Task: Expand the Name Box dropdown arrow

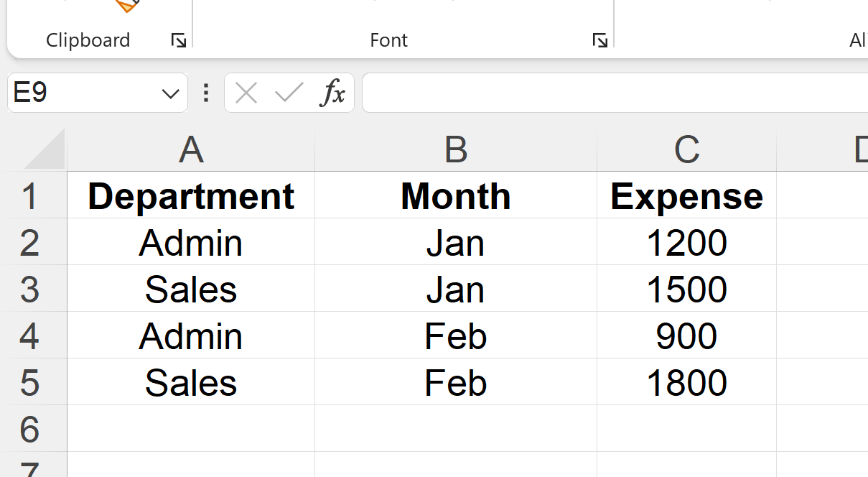Action: [171, 93]
